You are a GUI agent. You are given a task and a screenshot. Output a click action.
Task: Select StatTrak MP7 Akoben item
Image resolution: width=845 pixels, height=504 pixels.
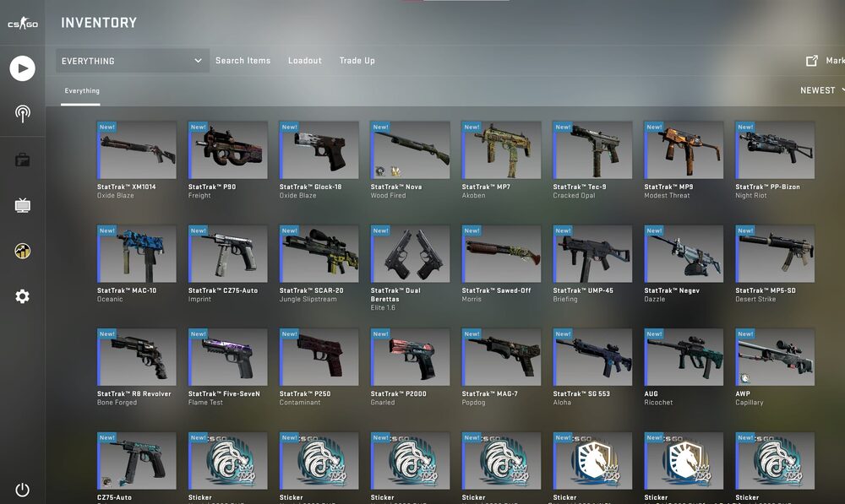point(501,149)
